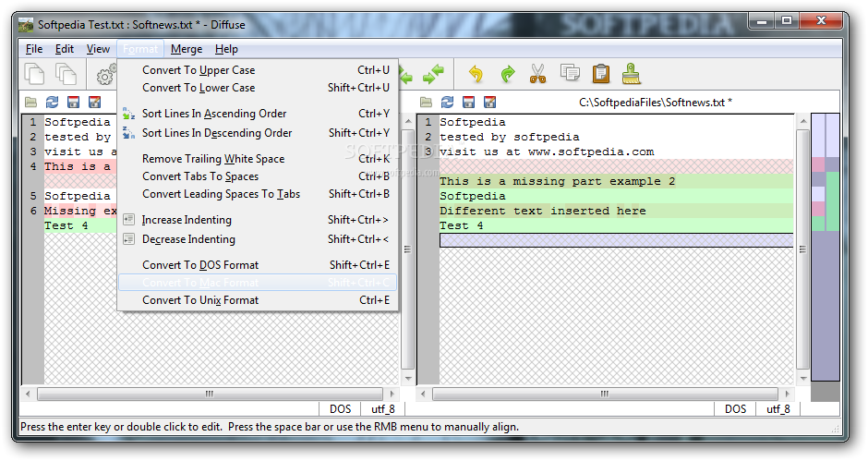This screenshot has height=461, width=868.
Task: Click the right pane scroll up arrow
Action: pyautogui.click(x=802, y=120)
